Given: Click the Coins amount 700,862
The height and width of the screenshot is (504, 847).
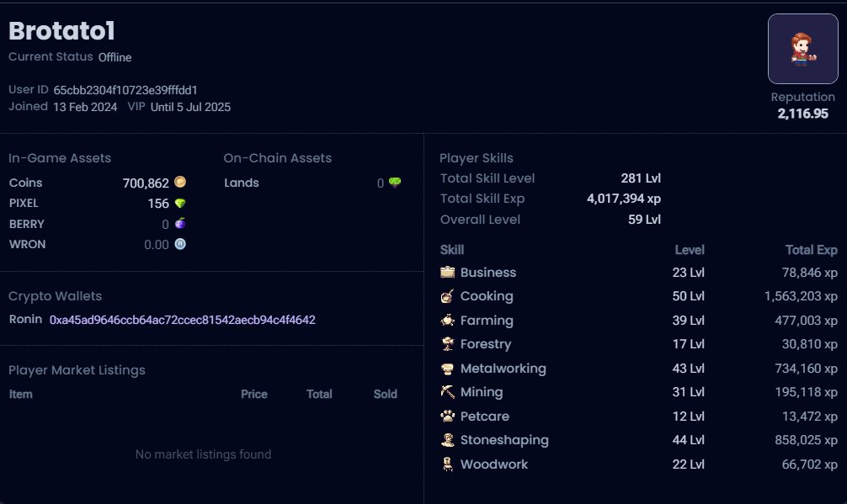Looking at the screenshot, I should (x=146, y=183).
